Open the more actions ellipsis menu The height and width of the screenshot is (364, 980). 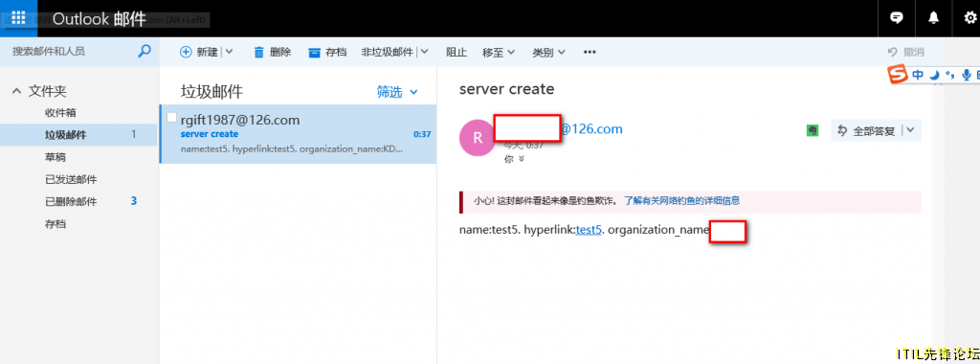coord(590,53)
